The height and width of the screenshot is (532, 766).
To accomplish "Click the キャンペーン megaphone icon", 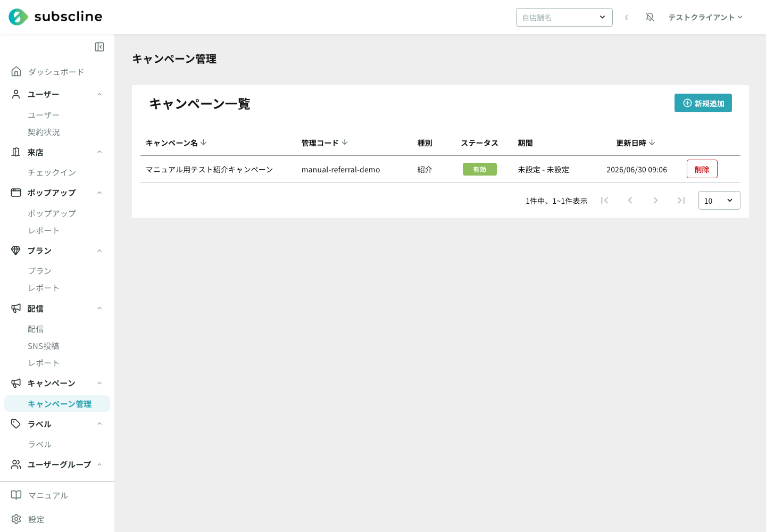I will click(x=16, y=383).
